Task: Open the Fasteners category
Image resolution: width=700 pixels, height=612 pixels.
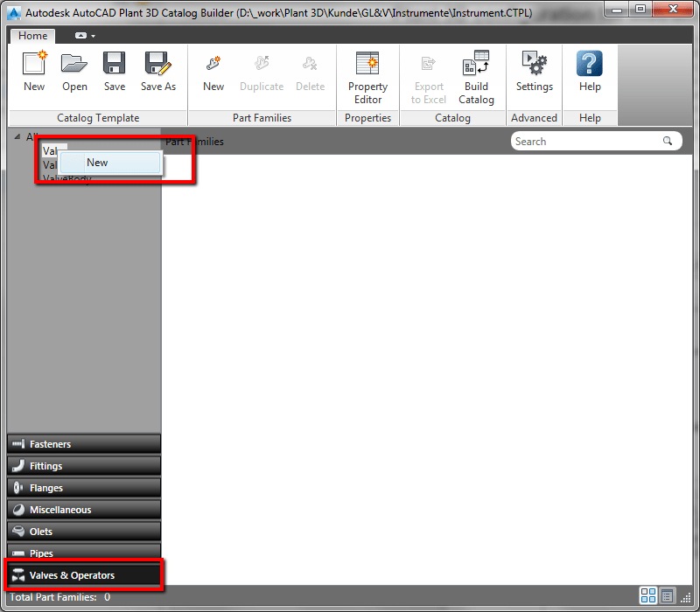Action: click(x=84, y=444)
